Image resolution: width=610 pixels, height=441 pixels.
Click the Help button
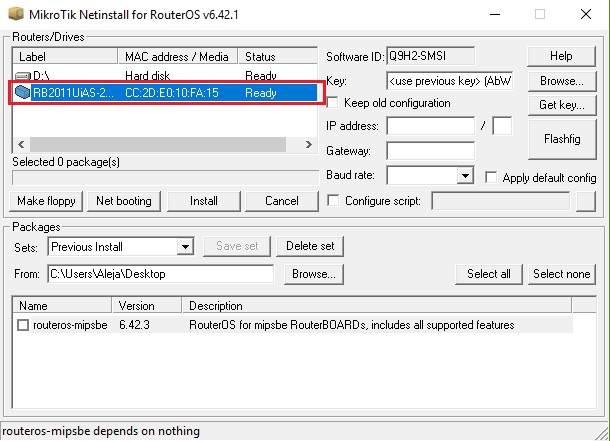[561, 56]
